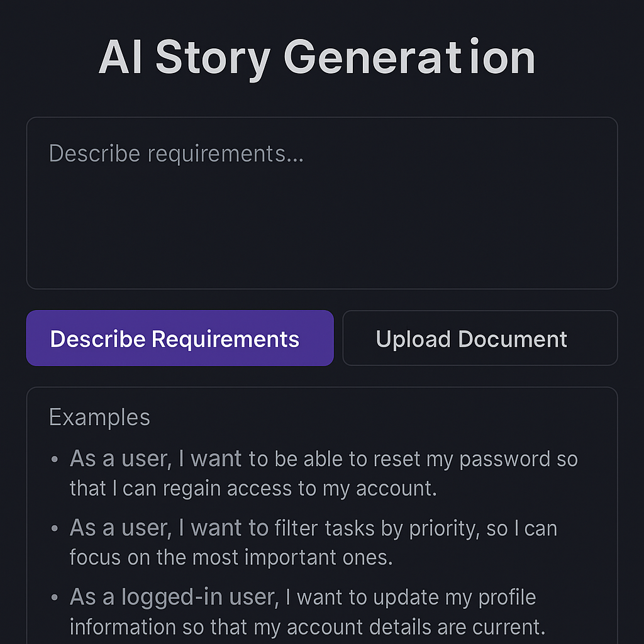This screenshot has height=644, width=644.
Task: Click the Describe requirements placeholder text
Action: (175, 153)
